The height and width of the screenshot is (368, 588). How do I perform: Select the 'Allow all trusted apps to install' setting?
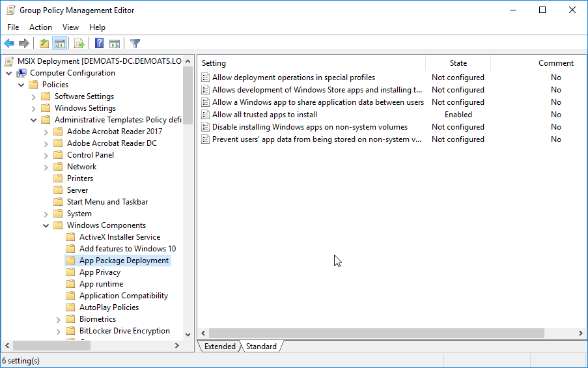click(x=264, y=115)
